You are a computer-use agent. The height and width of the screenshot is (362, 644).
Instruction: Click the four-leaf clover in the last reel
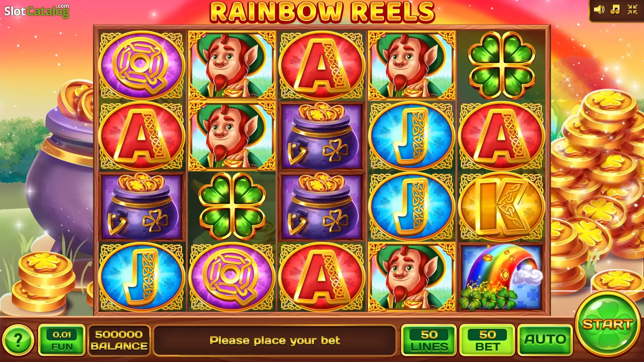coord(502,65)
